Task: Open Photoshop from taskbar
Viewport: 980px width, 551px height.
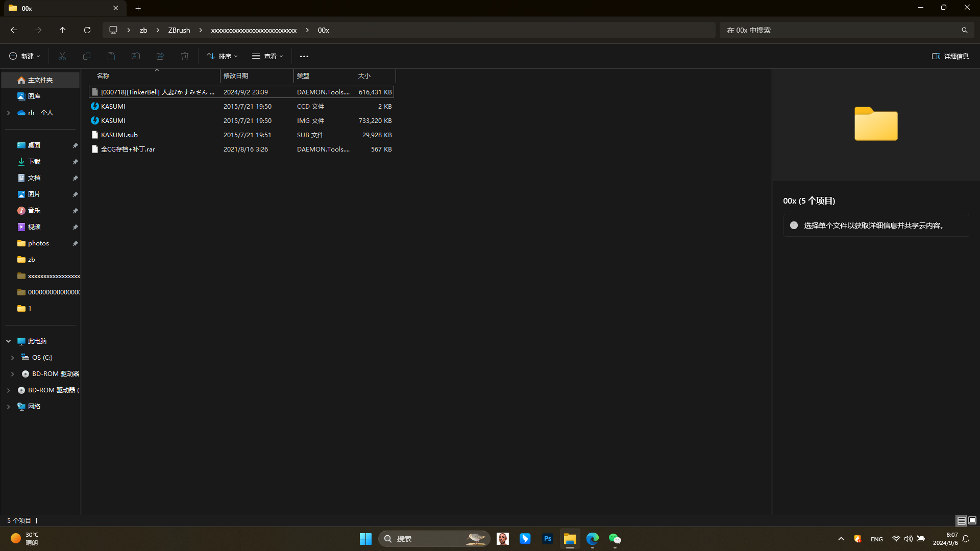Action: click(548, 539)
